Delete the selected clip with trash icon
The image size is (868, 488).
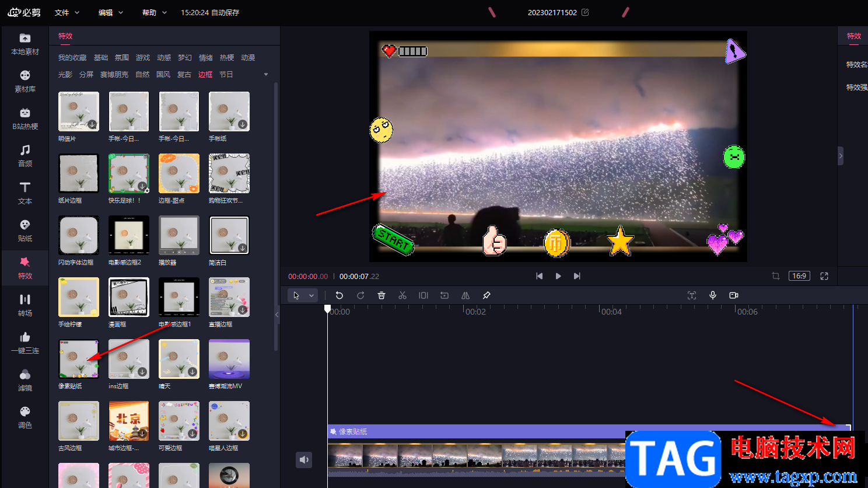pos(381,295)
